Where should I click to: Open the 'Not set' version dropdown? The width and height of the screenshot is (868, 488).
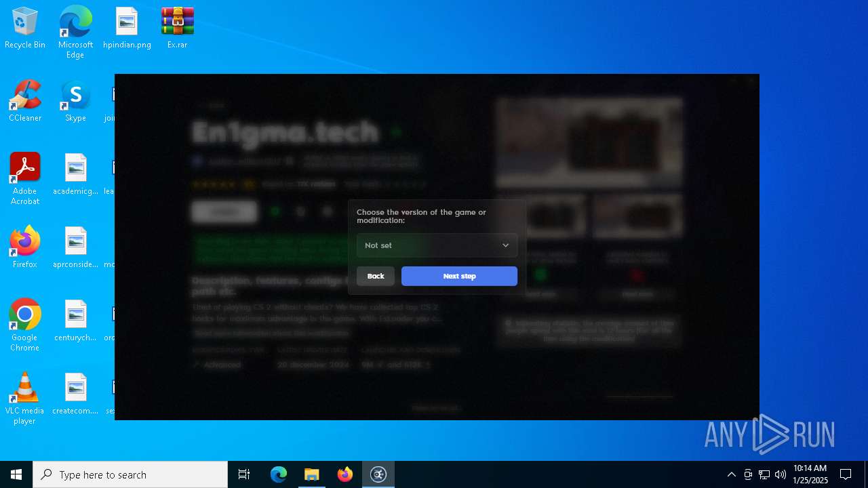point(437,245)
